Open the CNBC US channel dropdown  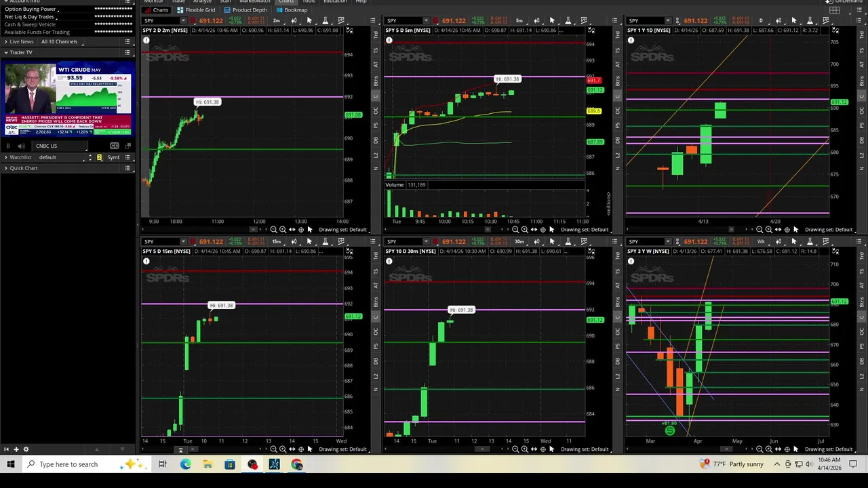60,146
